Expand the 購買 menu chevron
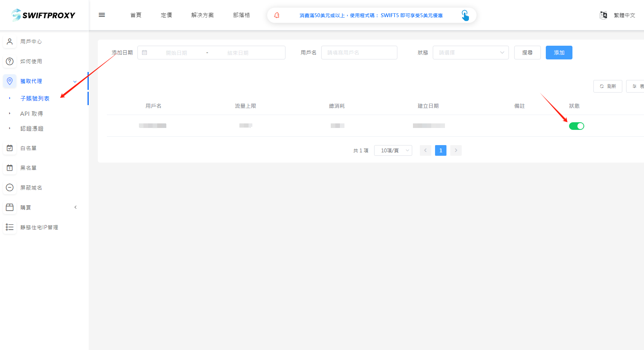 [x=75, y=208]
